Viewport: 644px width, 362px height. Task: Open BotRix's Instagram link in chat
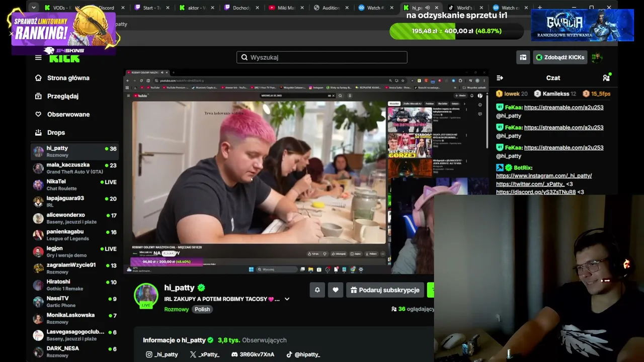coord(544,175)
